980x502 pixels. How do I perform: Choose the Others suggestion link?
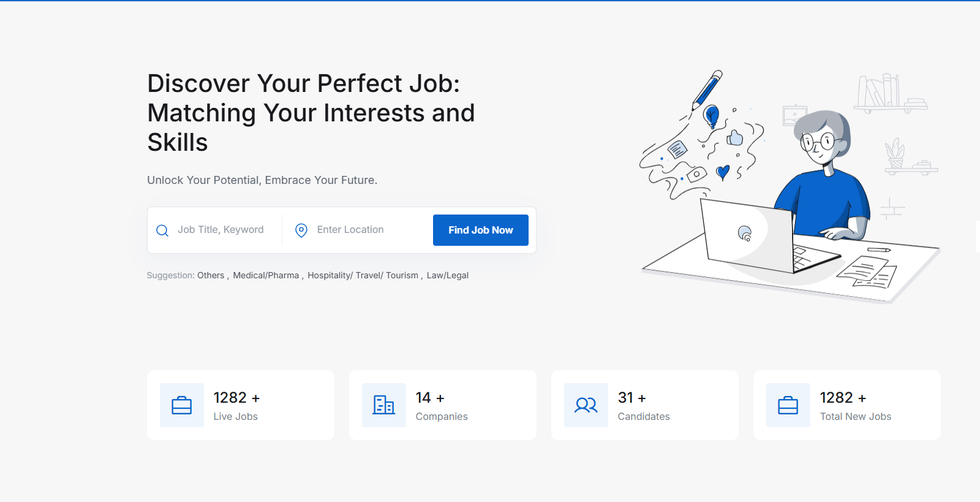coord(211,276)
